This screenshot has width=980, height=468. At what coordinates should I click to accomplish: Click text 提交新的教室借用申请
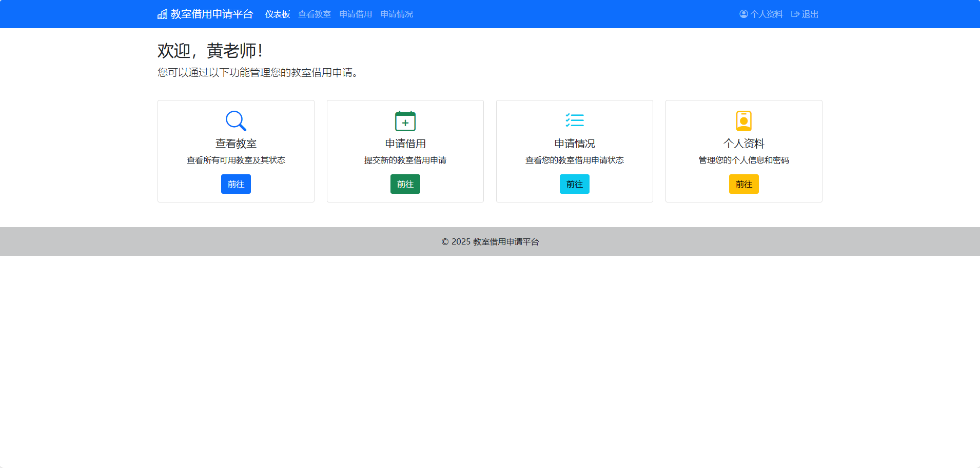coord(405,160)
